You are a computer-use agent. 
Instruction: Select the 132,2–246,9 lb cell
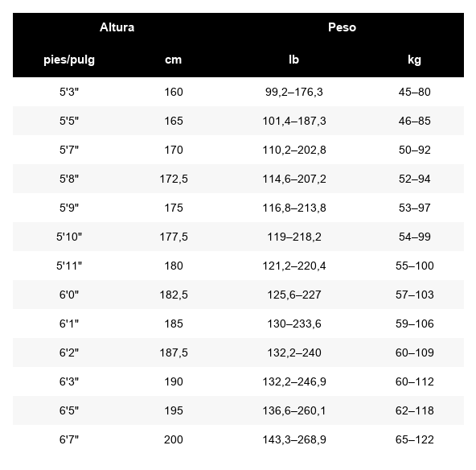click(293, 381)
